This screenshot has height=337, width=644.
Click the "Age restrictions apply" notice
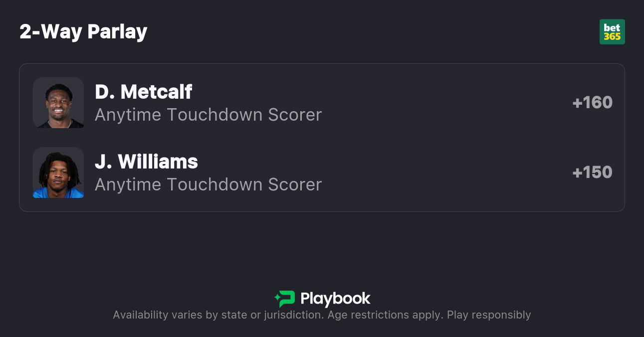coord(385,315)
